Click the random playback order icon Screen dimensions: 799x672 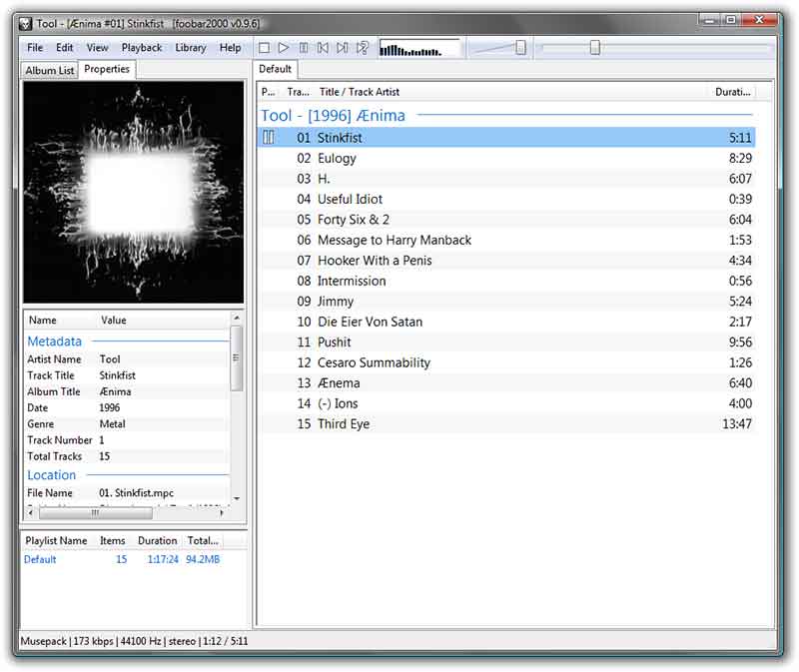[x=364, y=47]
